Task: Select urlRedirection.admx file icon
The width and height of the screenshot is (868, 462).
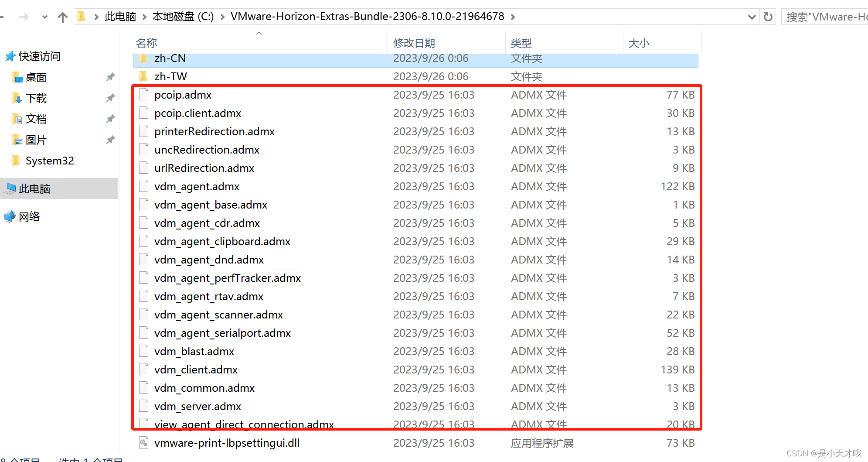Action: [143, 168]
